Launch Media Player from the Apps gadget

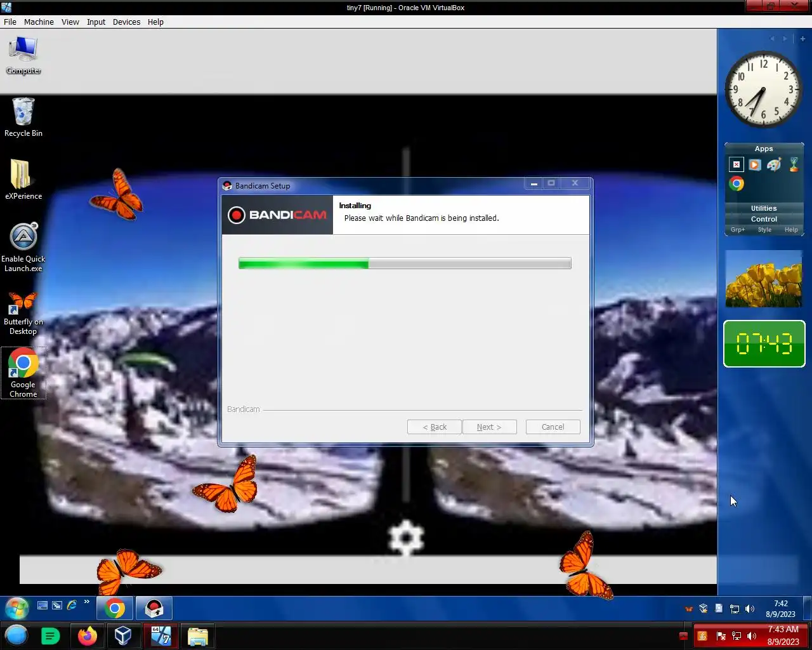tap(755, 164)
